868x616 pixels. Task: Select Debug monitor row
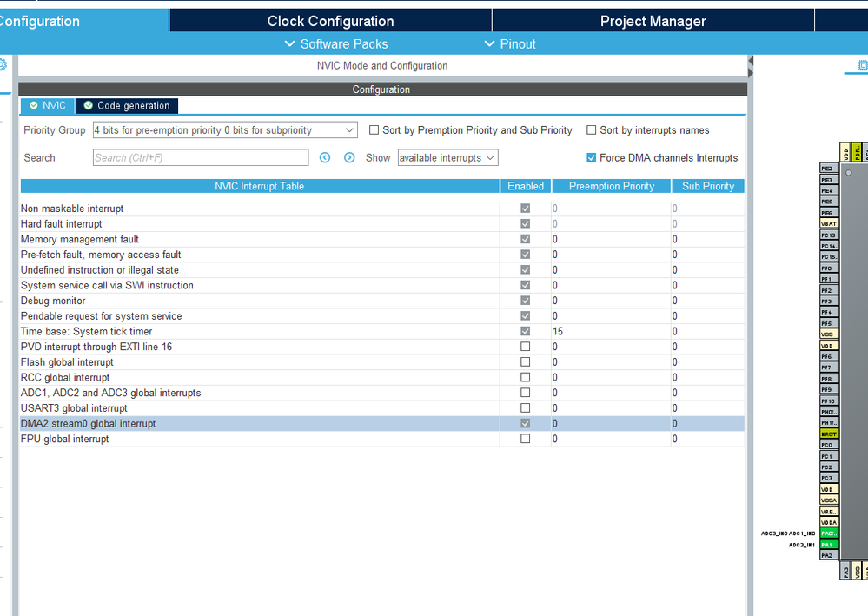(382, 301)
